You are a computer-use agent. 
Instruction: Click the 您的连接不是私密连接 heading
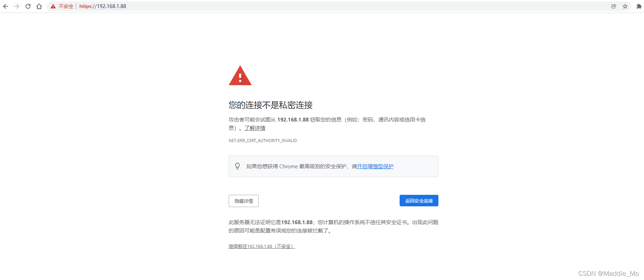point(271,105)
